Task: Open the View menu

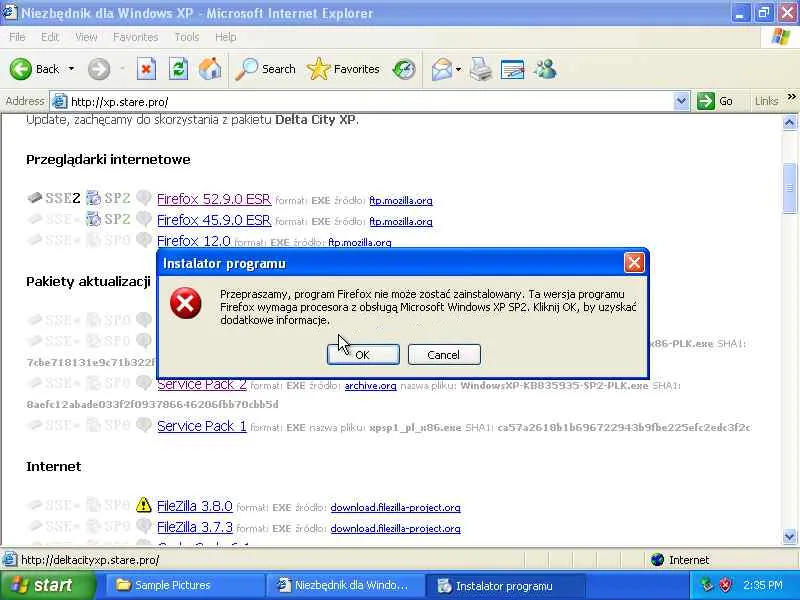Action: pos(86,37)
